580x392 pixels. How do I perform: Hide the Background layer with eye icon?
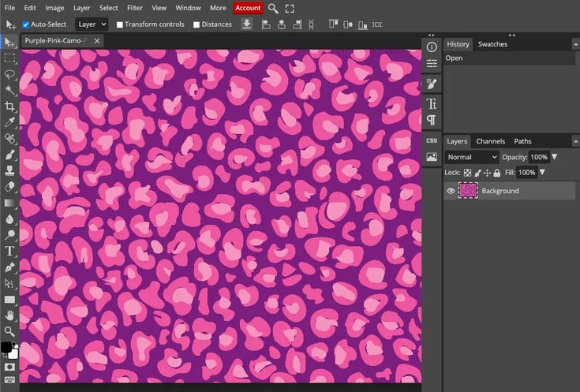point(451,191)
